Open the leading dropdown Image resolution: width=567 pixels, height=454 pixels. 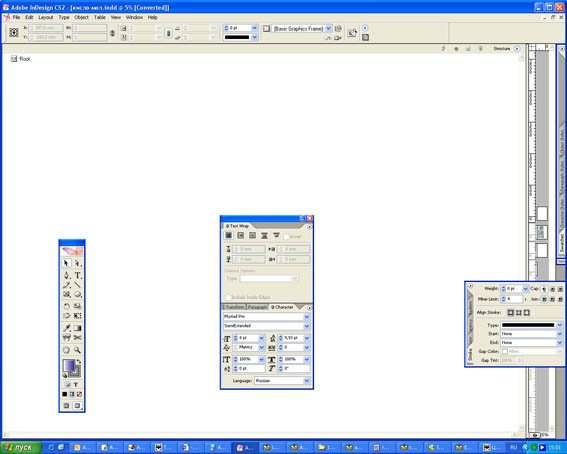(x=307, y=338)
